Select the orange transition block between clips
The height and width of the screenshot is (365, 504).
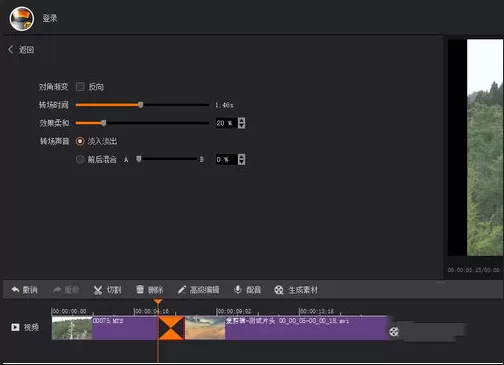point(171,328)
